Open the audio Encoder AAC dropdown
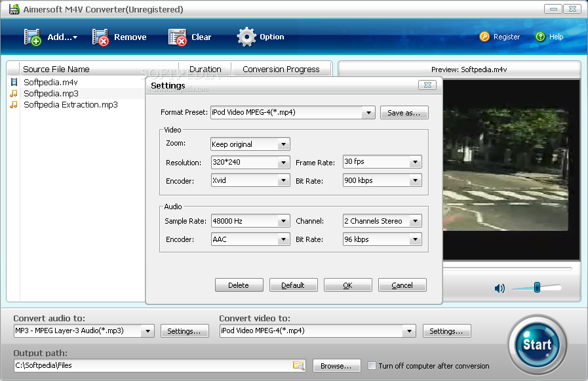Viewport: 588px width, 381px height. click(x=283, y=239)
